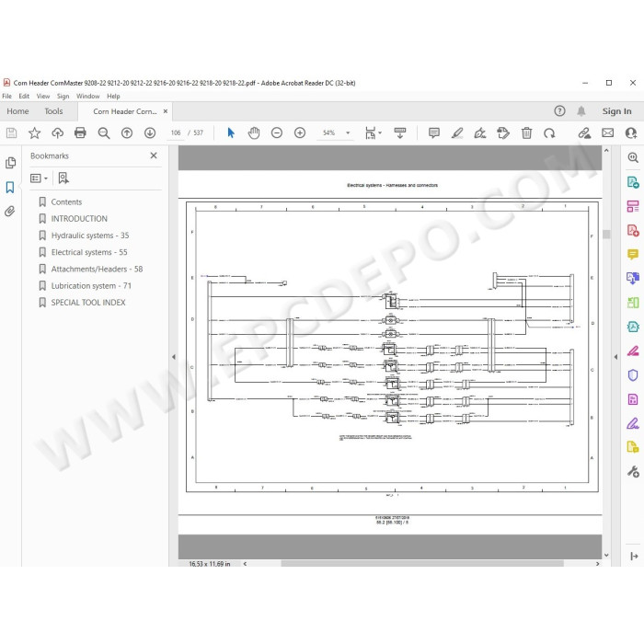Open the Edit menu
Viewport: 644px width, 644px height.
(24, 96)
